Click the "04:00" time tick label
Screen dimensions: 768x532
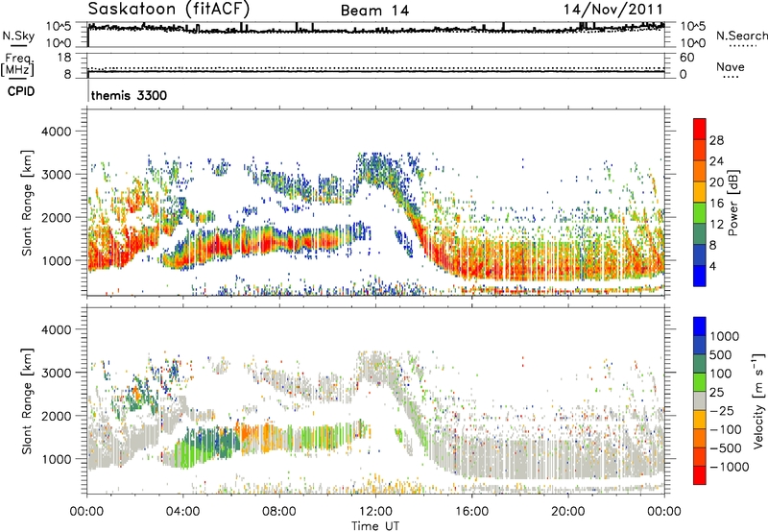[182, 512]
